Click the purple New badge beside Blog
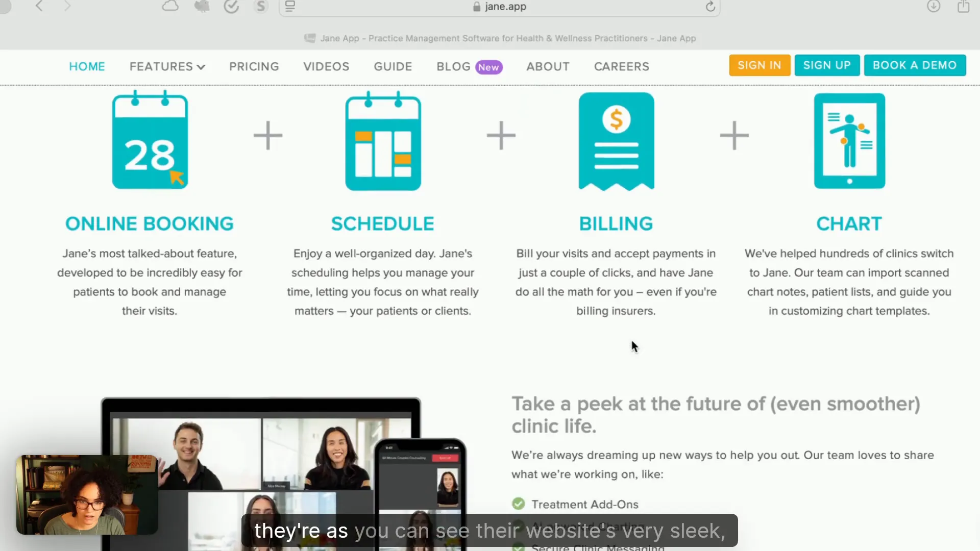 488,67
